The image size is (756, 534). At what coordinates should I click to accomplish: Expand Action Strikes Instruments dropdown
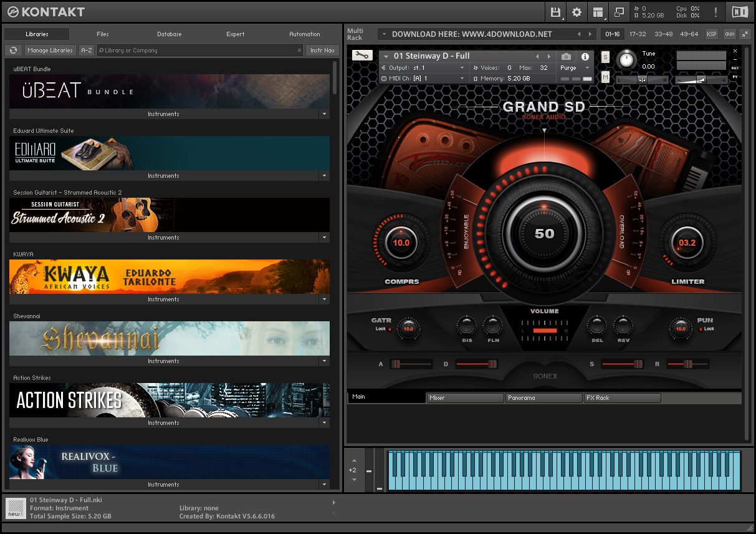pyautogui.click(x=323, y=423)
